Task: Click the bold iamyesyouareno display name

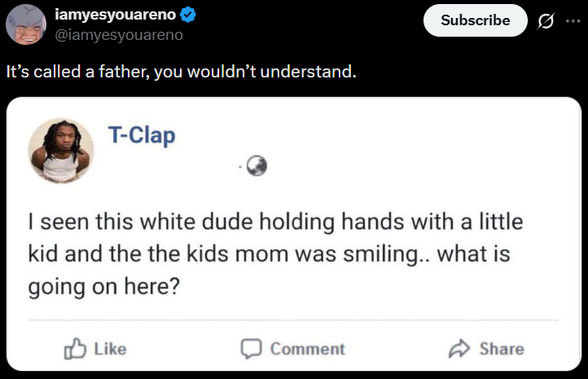Action: click(x=115, y=15)
